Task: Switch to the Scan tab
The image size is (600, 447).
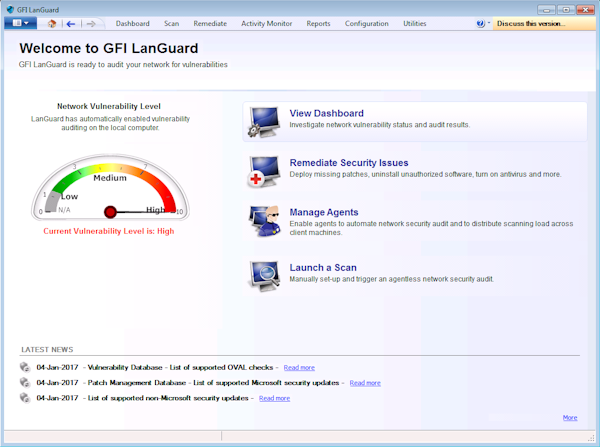Action: pyautogui.click(x=171, y=24)
